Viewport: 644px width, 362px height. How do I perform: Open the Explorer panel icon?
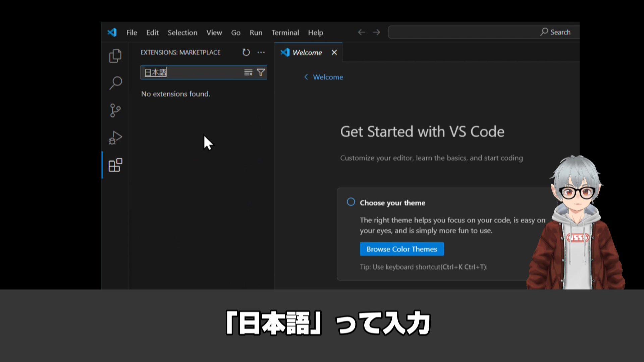point(115,56)
